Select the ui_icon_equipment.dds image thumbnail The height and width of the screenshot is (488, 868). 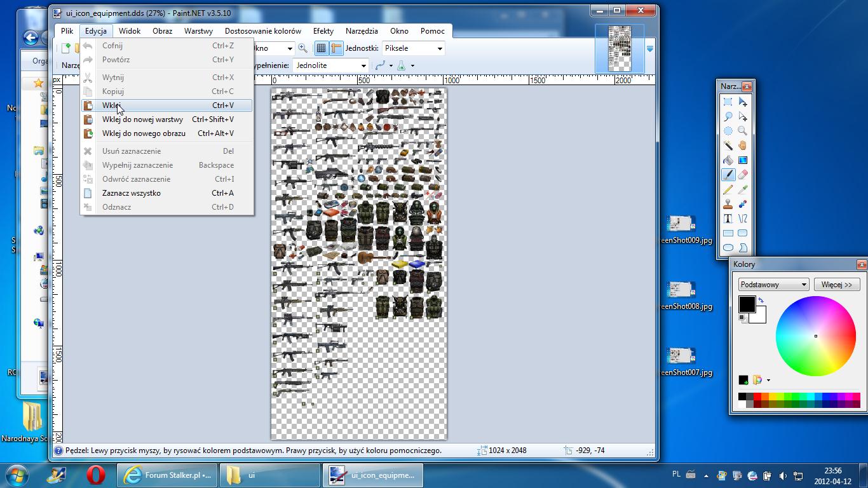point(620,49)
